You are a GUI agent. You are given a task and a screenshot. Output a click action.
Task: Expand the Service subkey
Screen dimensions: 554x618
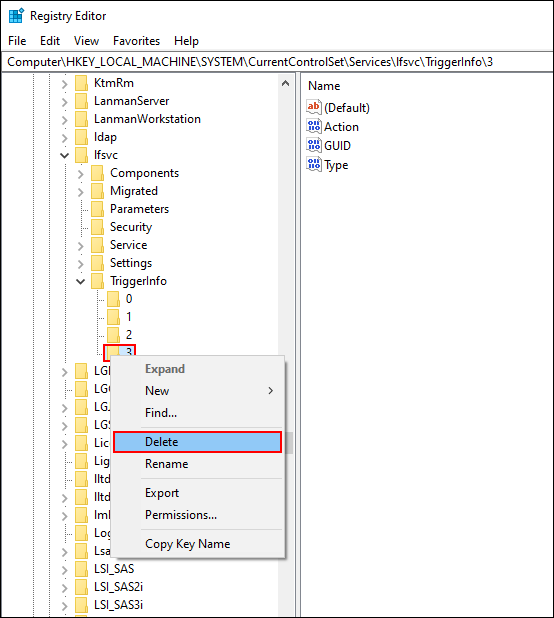click(x=81, y=246)
